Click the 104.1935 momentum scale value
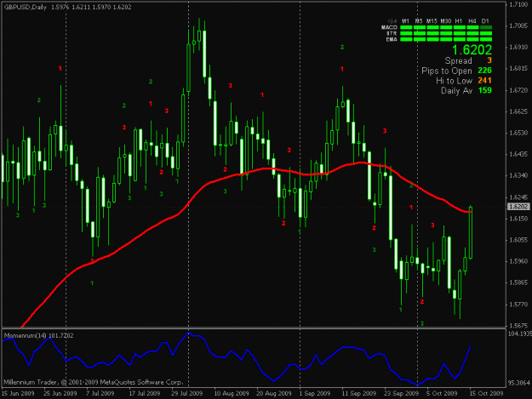This screenshot has width=532, height=399. coord(519,333)
